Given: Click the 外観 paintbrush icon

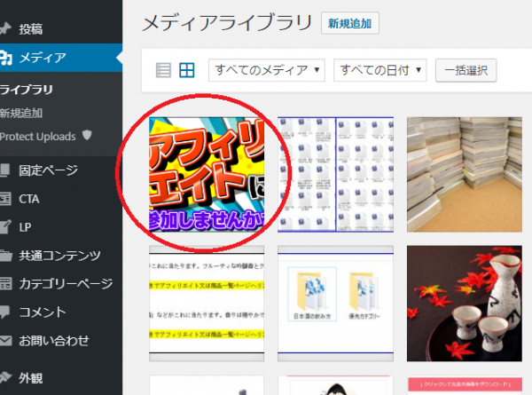Looking at the screenshot, I should pos(5,377).
